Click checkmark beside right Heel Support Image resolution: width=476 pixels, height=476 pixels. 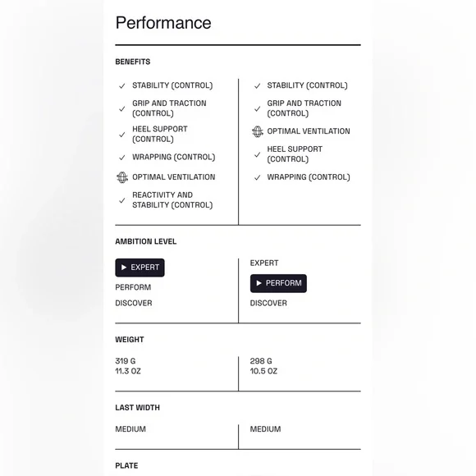pos(257,154)
